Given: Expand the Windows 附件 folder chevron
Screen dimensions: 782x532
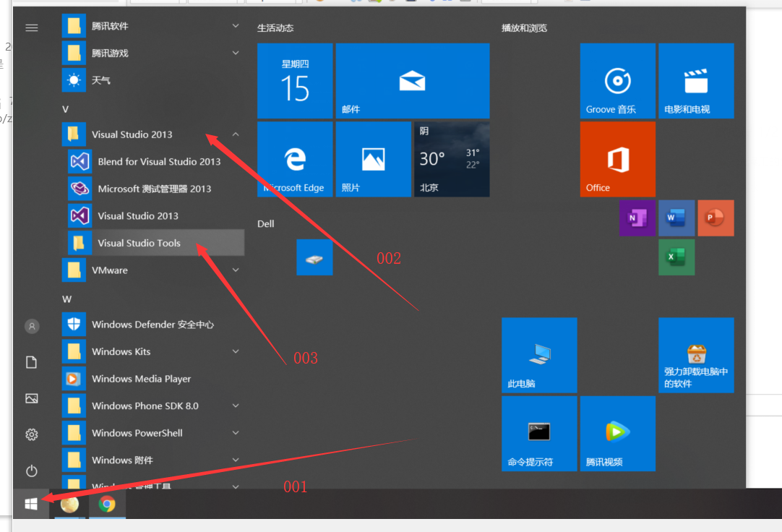Looking at the screenshot, I should (x=236, y=460).
